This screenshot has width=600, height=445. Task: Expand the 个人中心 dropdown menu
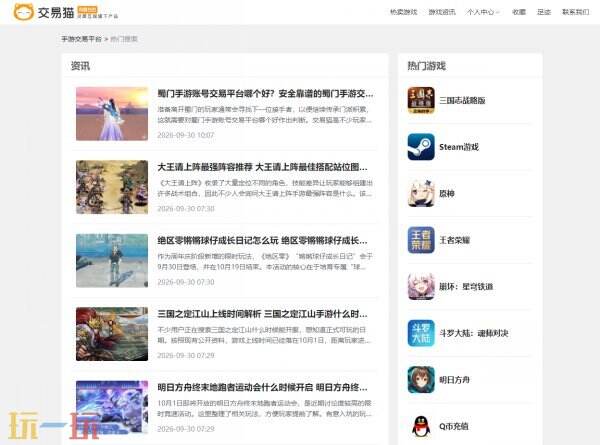click(483, 12)
